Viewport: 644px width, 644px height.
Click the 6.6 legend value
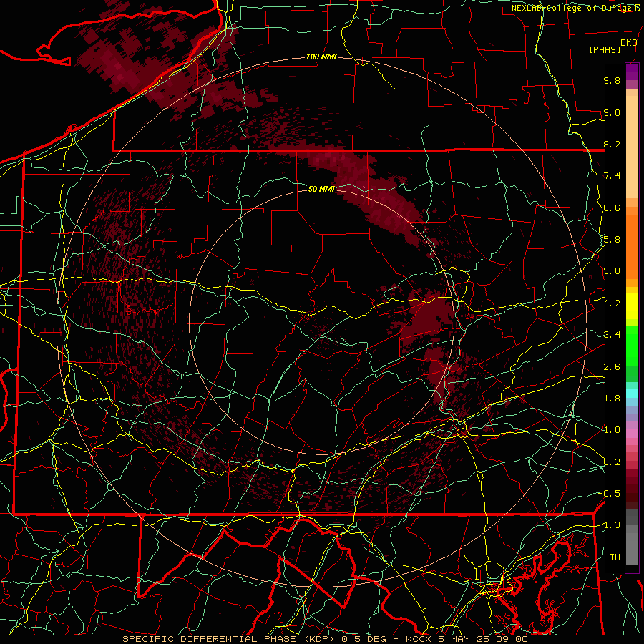(x=612, y=208)
